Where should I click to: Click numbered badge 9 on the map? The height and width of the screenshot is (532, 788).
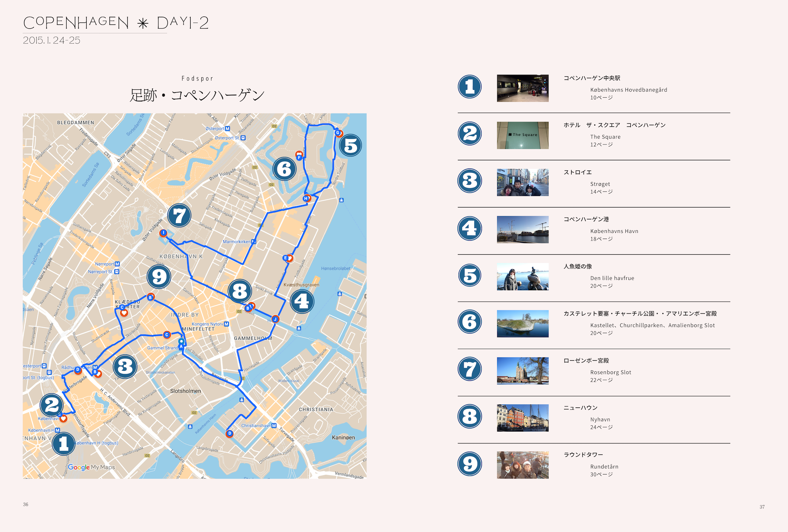point(159,277)
